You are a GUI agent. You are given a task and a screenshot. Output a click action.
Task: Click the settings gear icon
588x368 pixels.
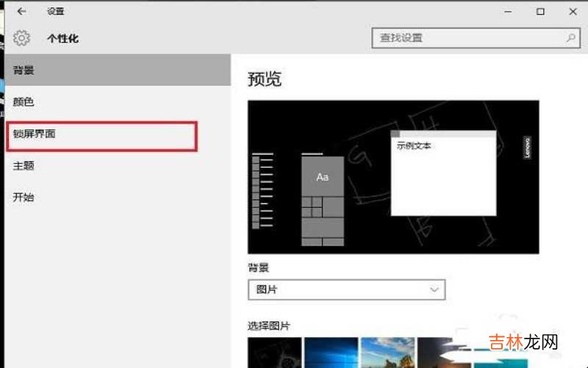(21, 38)
